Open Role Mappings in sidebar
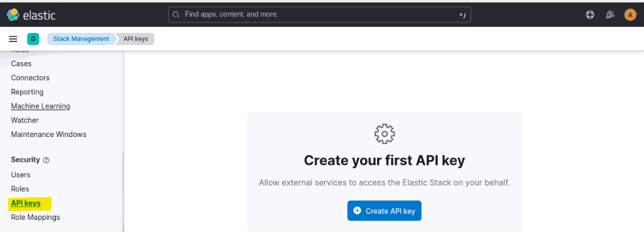 point(35,217)
